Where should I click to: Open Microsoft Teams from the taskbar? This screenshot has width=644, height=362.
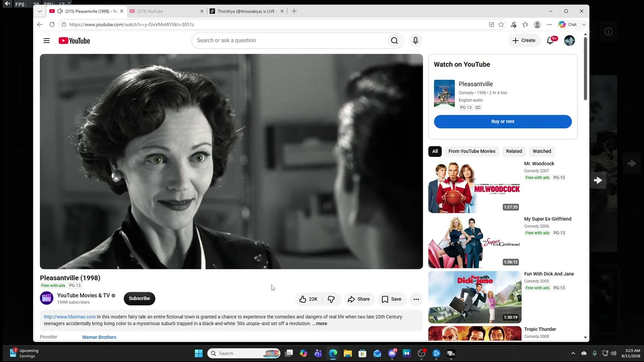point(318,353)
